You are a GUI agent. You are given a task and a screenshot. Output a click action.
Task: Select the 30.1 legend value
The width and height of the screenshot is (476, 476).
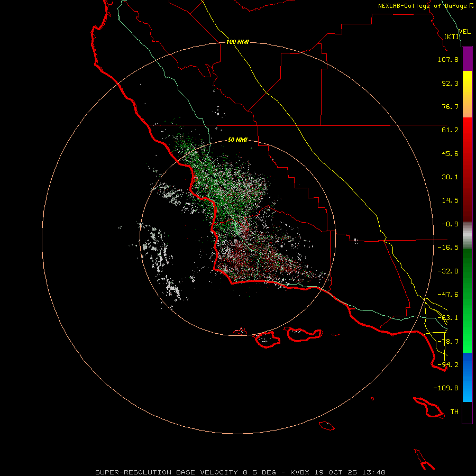(450, 177)
